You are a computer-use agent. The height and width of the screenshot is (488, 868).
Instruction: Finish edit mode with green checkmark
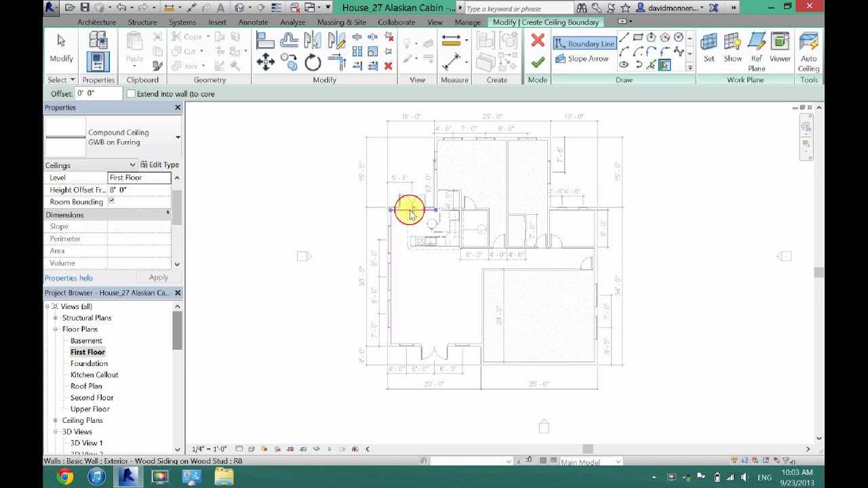click(x=538, y=62)
